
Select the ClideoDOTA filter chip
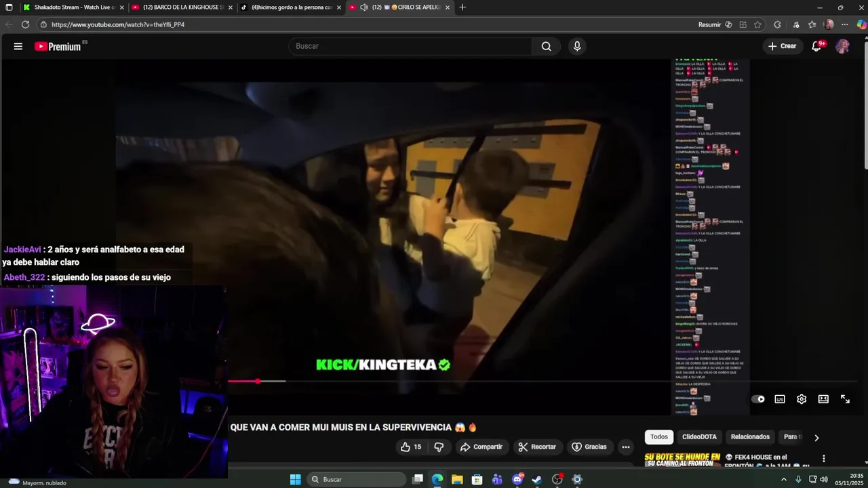(x=699, y=437)
